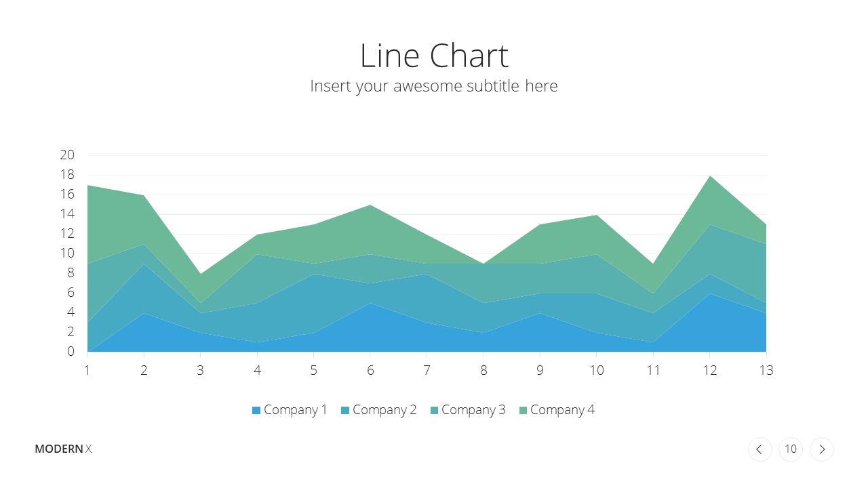868x488 pixels.
Task: Click the MODERN X logo
Action: [x=63, y=449]
